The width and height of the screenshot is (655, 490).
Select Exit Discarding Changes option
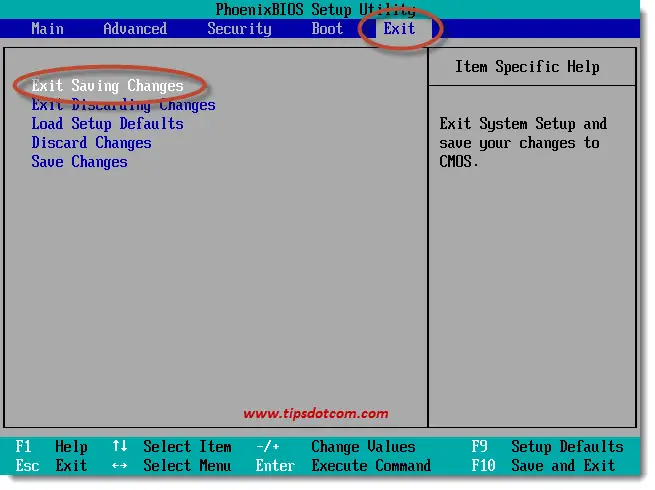pyautogui.click(x=123, y=105)
